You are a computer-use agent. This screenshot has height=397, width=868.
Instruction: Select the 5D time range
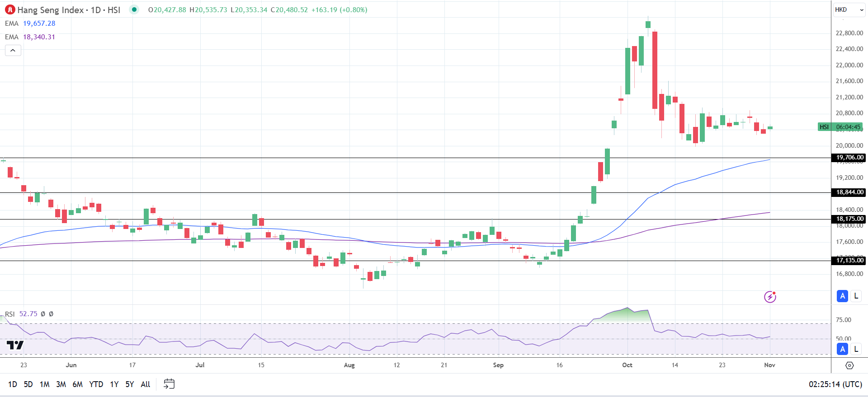click(x=28, y=384)
